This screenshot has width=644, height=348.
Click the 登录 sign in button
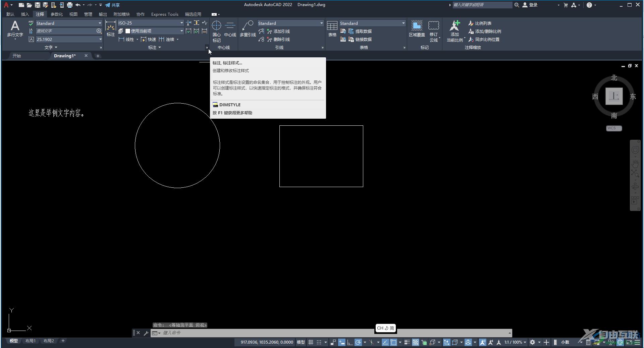(x=530, y=5)
